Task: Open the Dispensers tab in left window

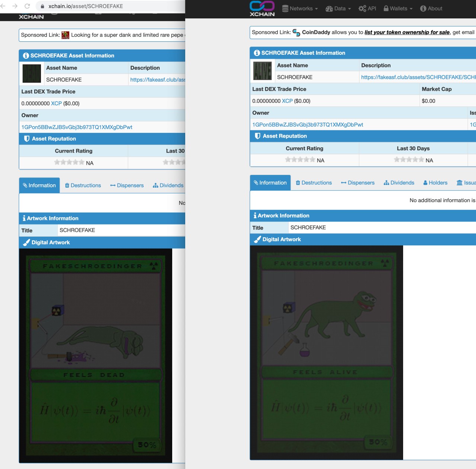Action: (127, 185)
